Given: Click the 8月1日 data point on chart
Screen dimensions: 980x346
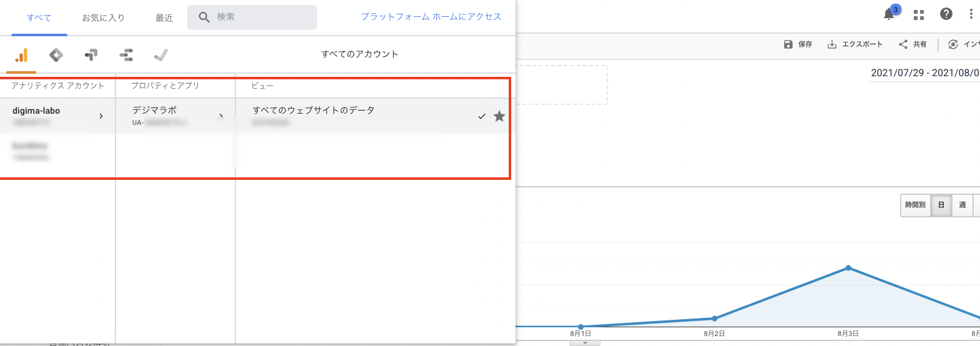Looking at the screenshot, I should point(581,327).
